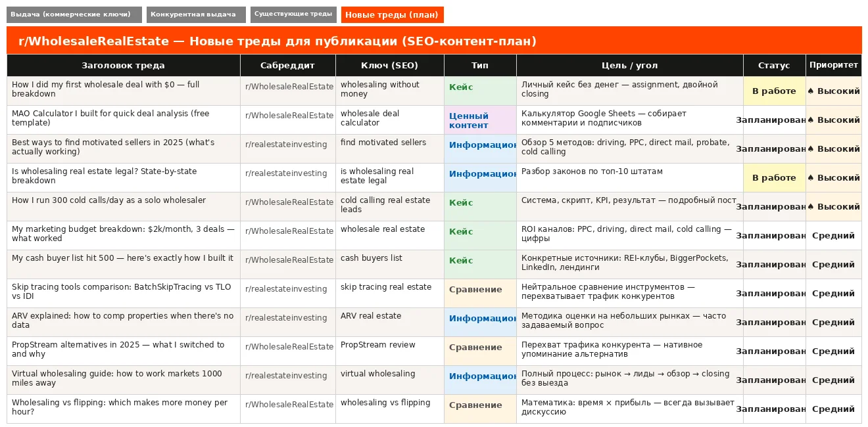Select 'Is wholesaling real estate legal?' title
The width and height of the screenshot is (868, 427).
124,176
